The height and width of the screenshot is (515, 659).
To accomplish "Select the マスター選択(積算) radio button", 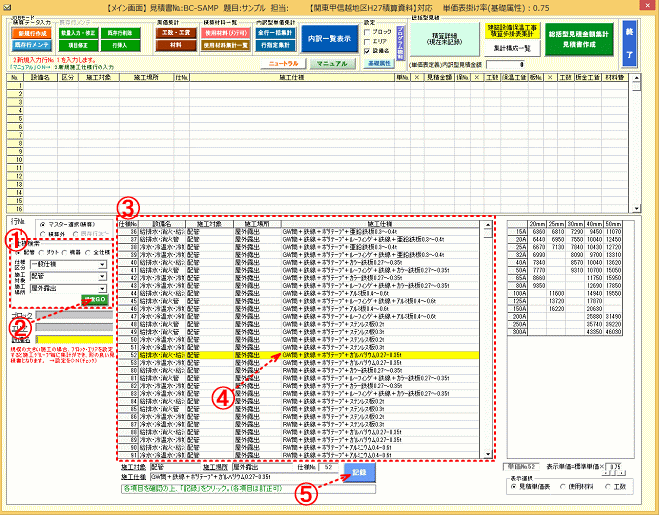I will point(42,223).
